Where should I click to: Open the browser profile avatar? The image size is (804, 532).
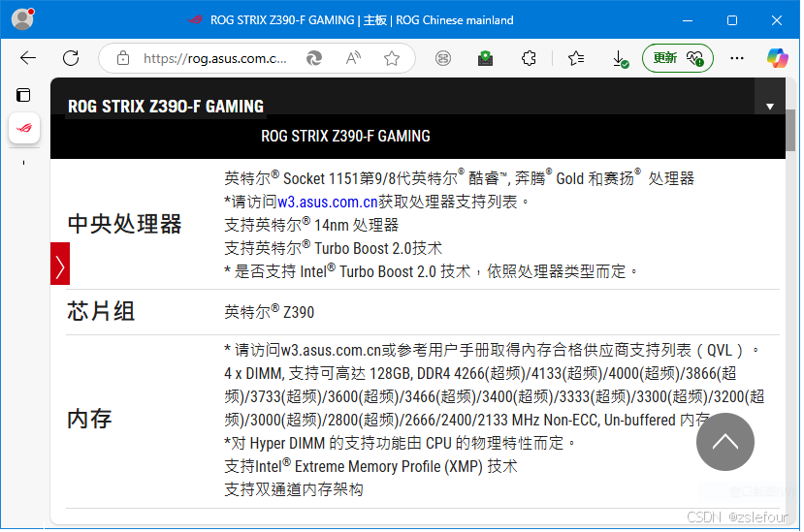coord(22,19)
